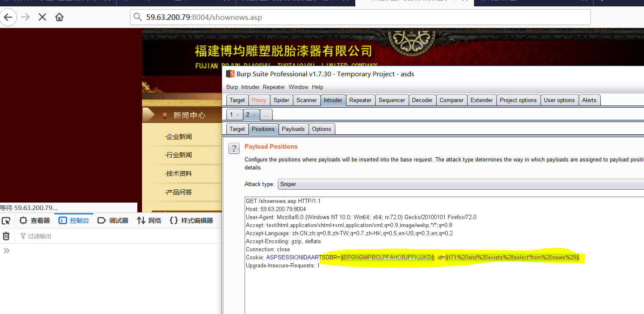Viewport: 644px width, 314px height.
Task: Switch to the Comparer tab
Action: point(452,100)
